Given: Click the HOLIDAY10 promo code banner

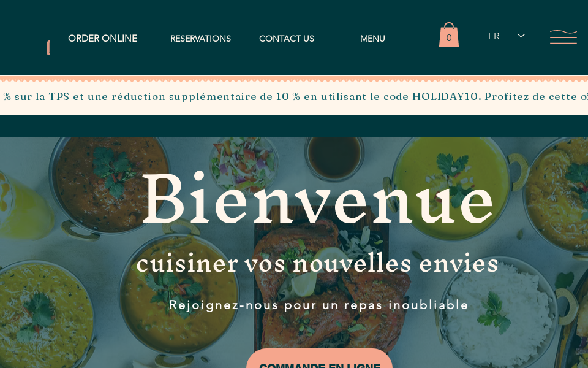Looking at the screenshot, I should pos(294,96).
